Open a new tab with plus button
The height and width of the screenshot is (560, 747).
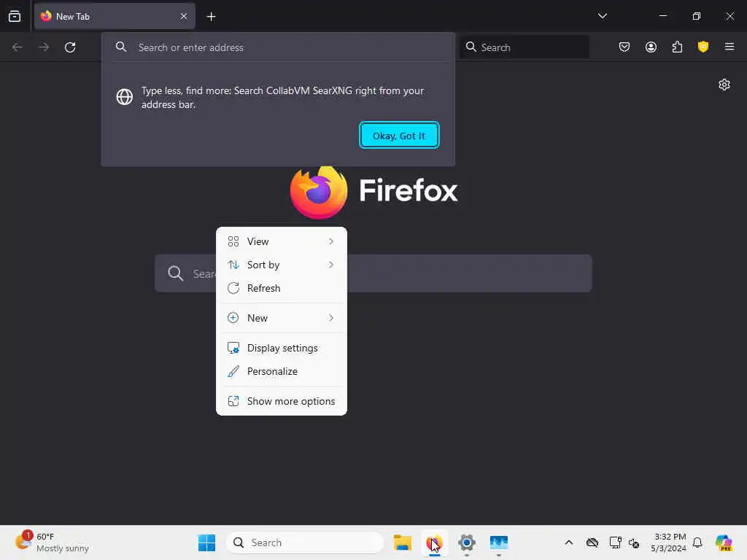(x=211, y=17)
